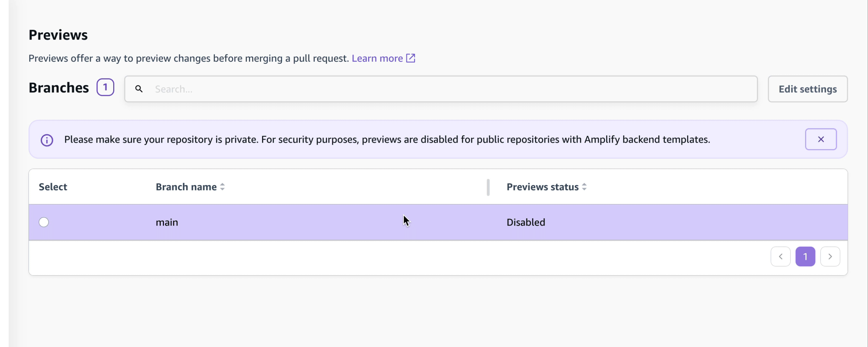Go to the previous page of branches
The height and width of the screenshot is (347, 868).
coord(781,257)
